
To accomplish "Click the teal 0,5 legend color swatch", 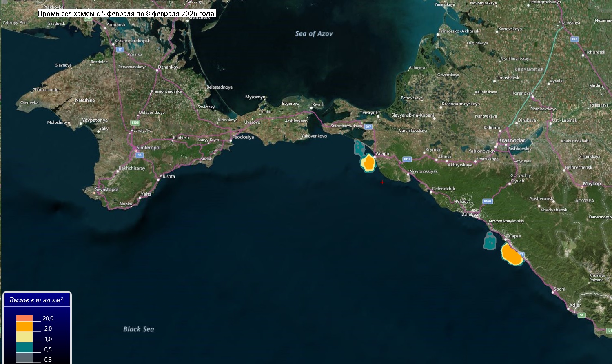I will [x=24, y=347].
